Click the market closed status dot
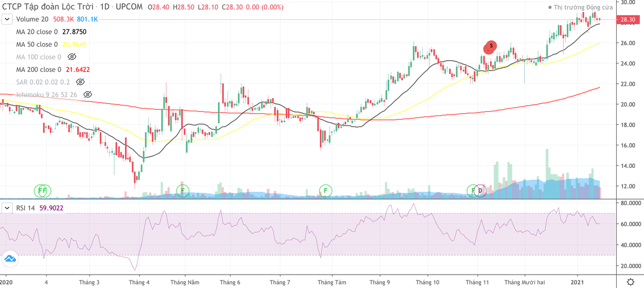Viewport: 644px width, 288px height. coord(550,8)
